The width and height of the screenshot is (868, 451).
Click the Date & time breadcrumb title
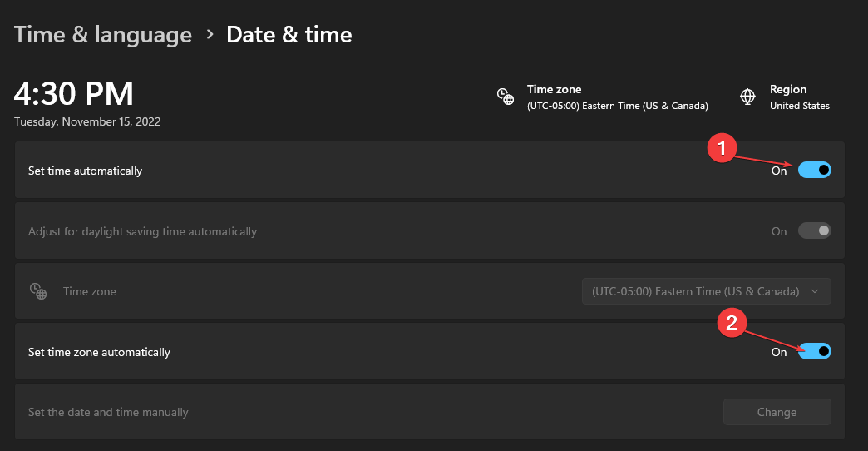click(x=289, y=35)
